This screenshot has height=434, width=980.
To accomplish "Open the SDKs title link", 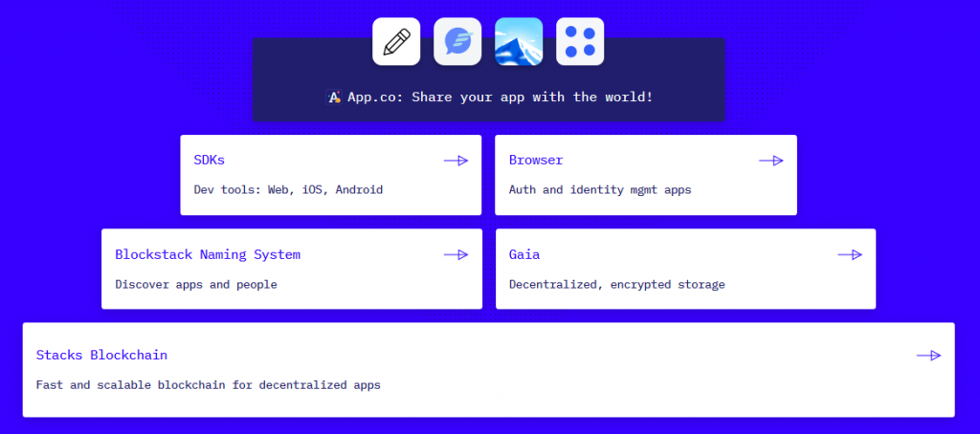I will 210,161.
